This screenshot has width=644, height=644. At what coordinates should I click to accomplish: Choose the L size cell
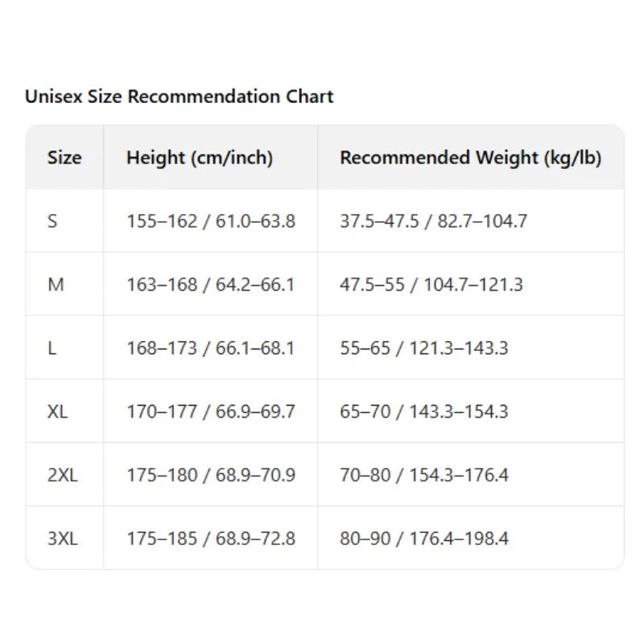64,348
